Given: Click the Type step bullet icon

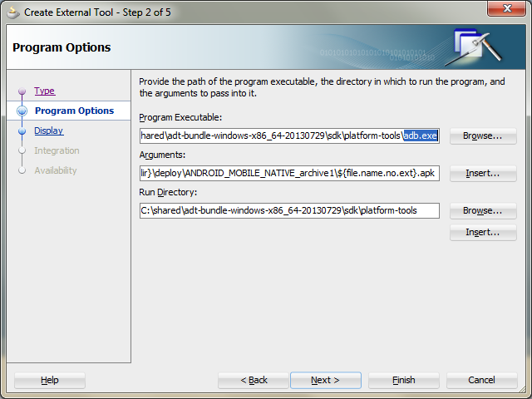Looking at the screenshot, I should click(x=22, y=91).
